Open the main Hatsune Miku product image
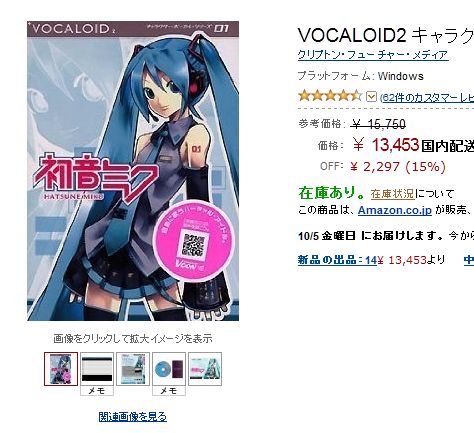474x433 pixels. point(133,171)
